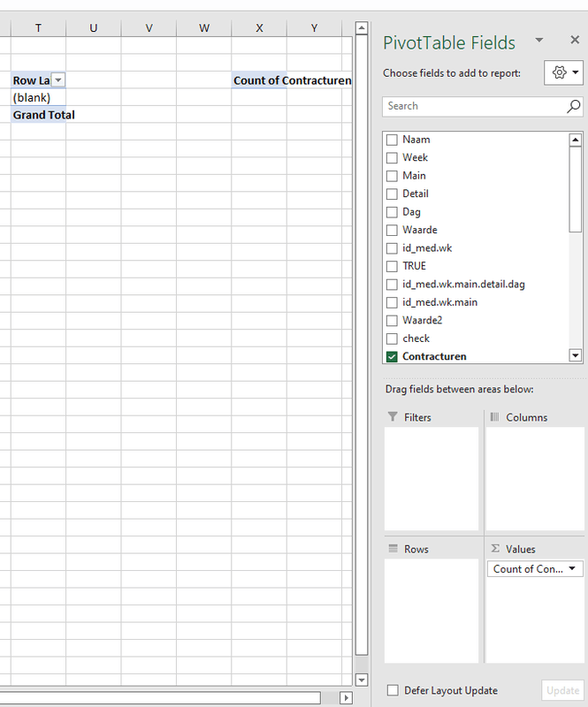The height and width of the screenshot is (707, 588).
Task: Check the id_med.wk.main.detail.dag field
Action: coord(392,285)
